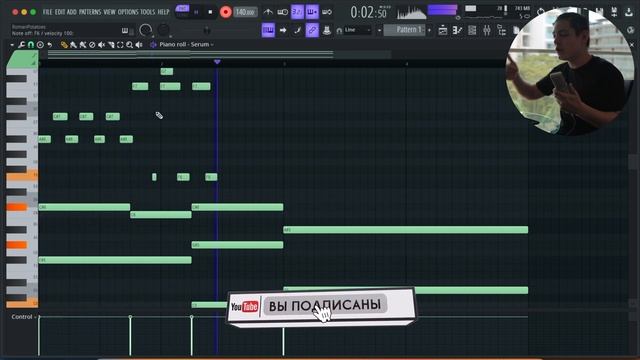Click the purple playhead marker on the timeline
Image resolution: width=640 pixels, height=360 pixels.
pos(217,62)
